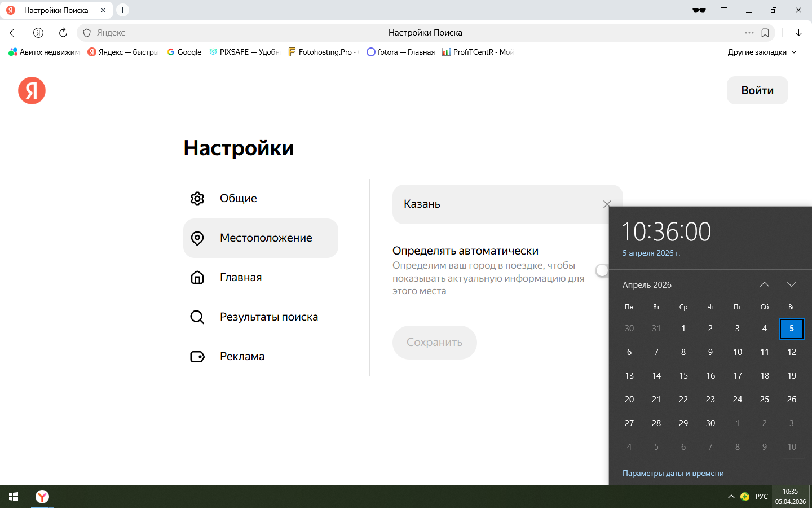Switch to the Реклама settings section
812x508 pixels.
[x=242, y=357]
